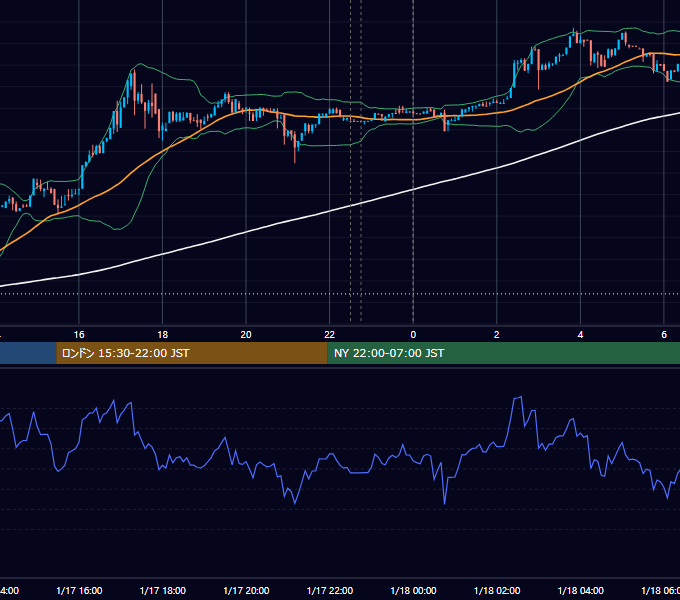Click the blue session bar before London

(28, 353)
